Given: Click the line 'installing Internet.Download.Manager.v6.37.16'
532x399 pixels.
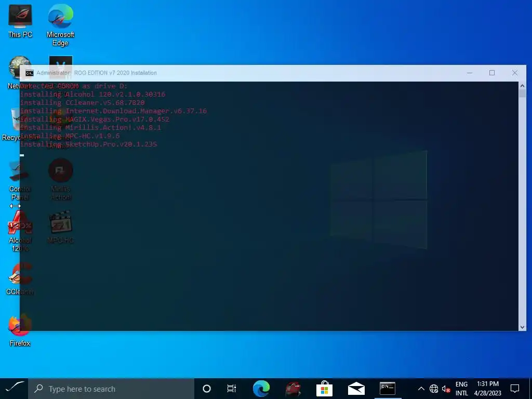Looking at the screenshot, I should coord(113,111).
